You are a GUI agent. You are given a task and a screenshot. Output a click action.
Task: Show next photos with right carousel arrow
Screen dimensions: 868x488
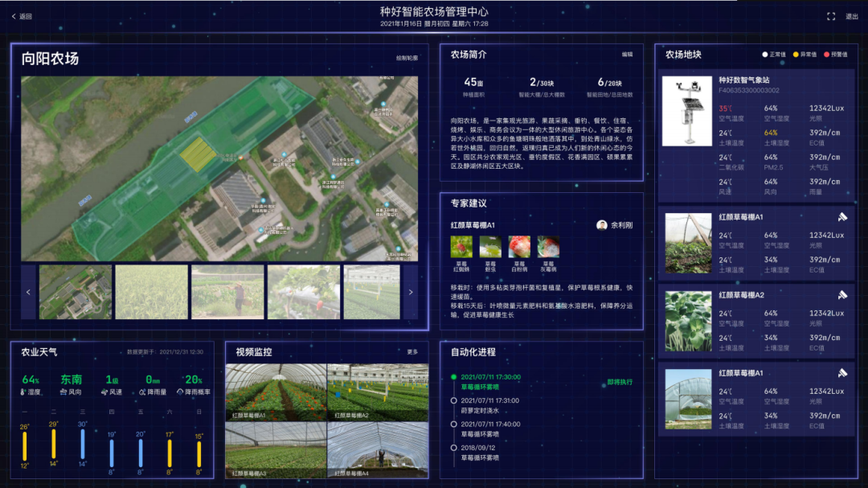click(411, 292)
